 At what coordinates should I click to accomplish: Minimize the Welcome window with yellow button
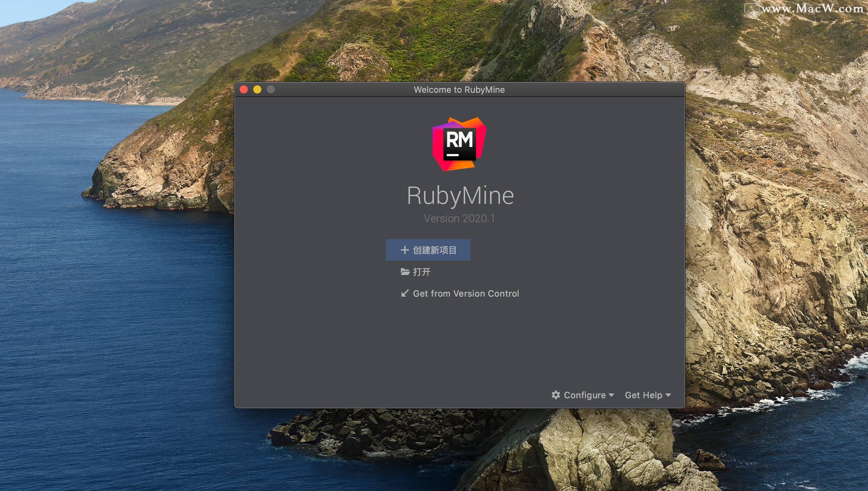point(257,89)
